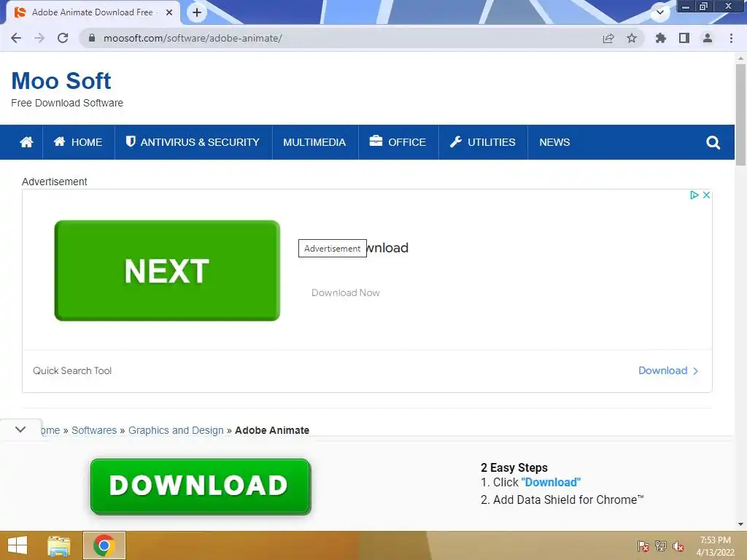747x560 pixels.
Task: Click the Quick Search Tool text
Action: [x=72, y=370]
